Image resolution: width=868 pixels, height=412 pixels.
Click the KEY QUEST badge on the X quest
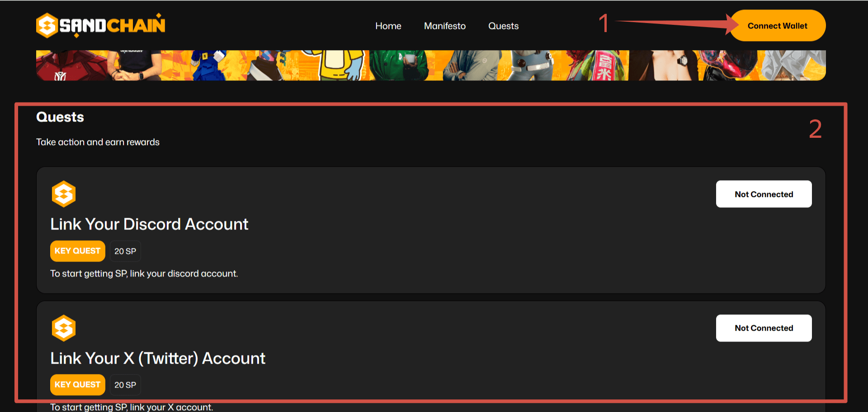(77, 384)
